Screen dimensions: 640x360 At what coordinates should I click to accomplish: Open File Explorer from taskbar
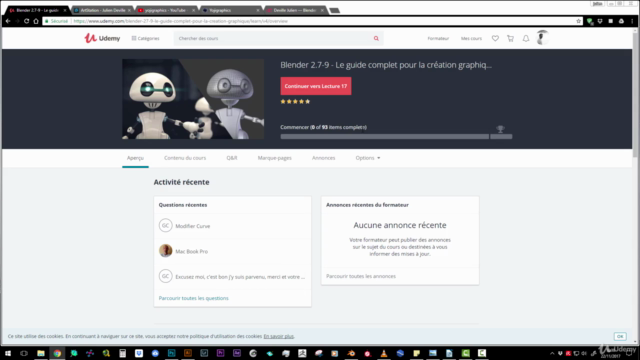coord(40,353)
